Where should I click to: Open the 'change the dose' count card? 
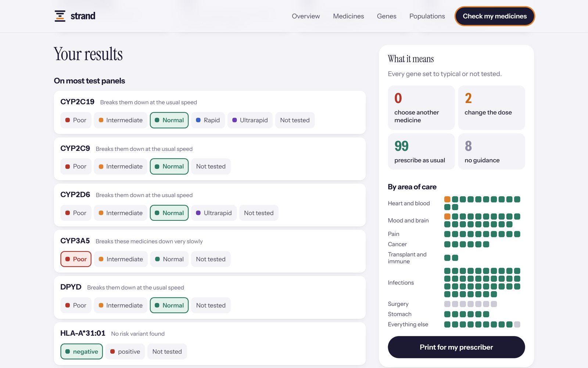click(x=491, y=108)
